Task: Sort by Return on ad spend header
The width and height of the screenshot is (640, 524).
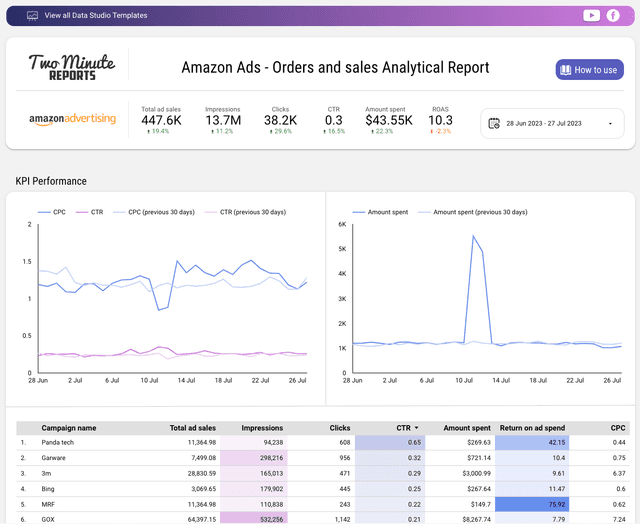Action: click(x=532, y=428)
